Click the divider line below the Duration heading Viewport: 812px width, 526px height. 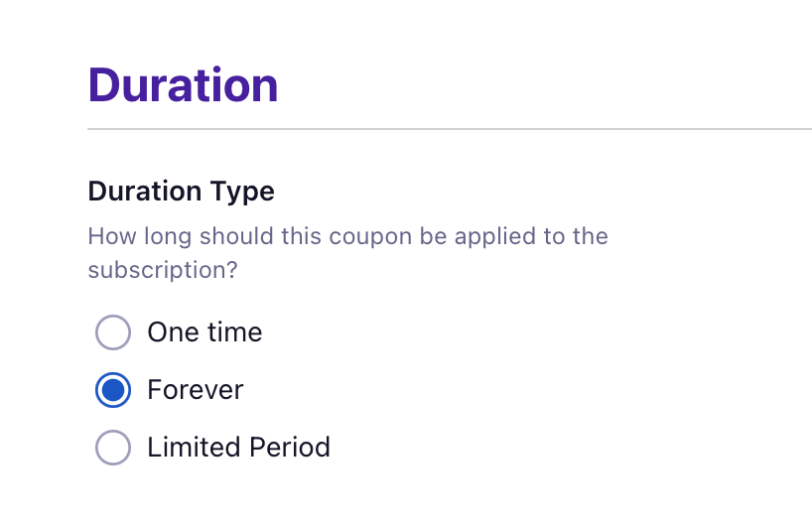pyautogui.click(x=449, y=130)
